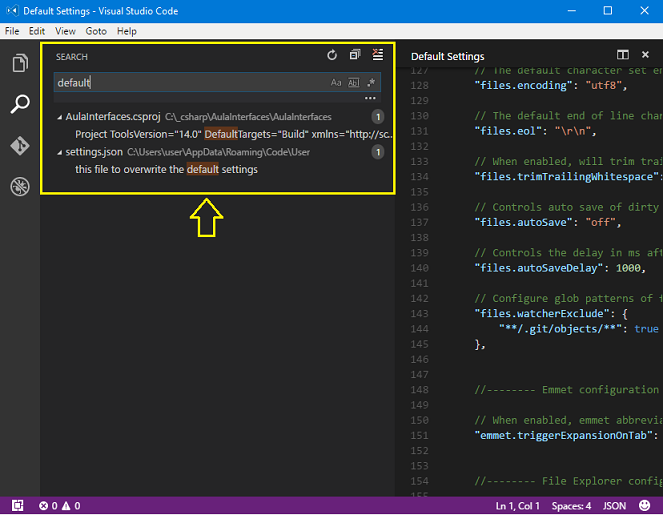Click match count badge for settings.json

coord(378,152)
